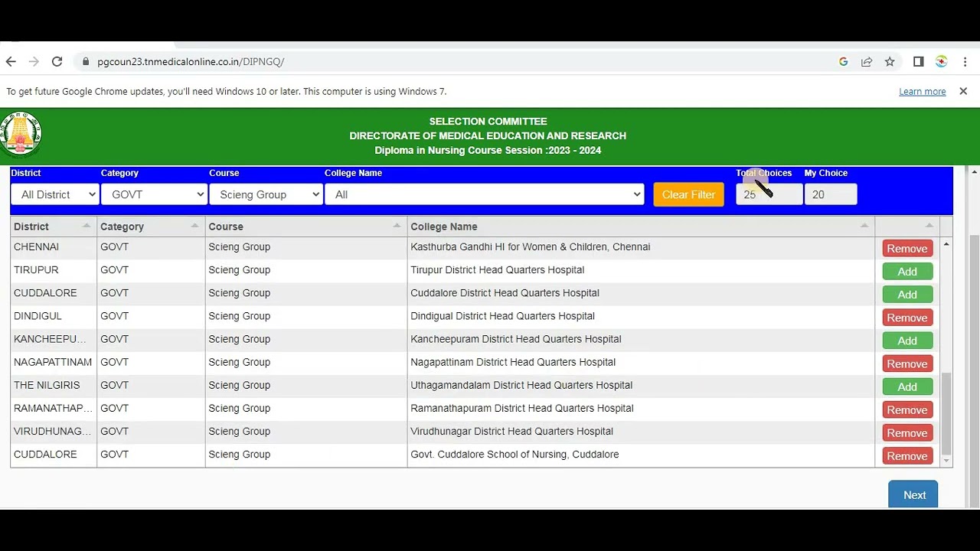Viewport: 980px width, 551px height.
Task: Open the Chrome profile avatar
Action: click(942, 62)
